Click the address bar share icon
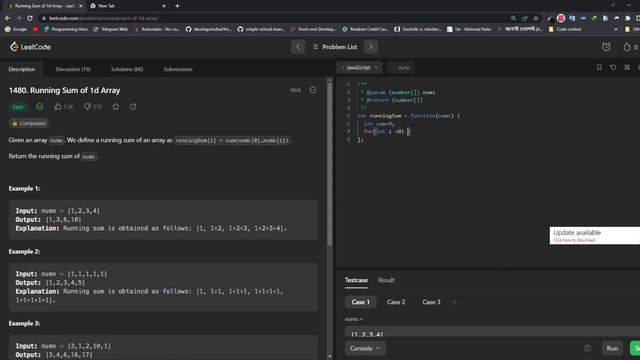This screenshot has height=360, width=640. [x=524, y=18]
